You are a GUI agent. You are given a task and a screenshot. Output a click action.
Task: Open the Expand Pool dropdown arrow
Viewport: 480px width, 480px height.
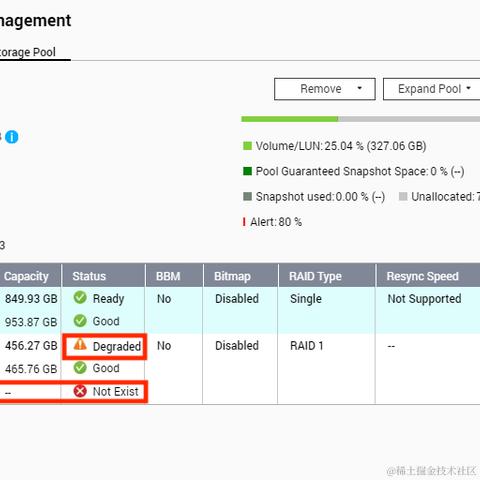[x=468, y=88]
